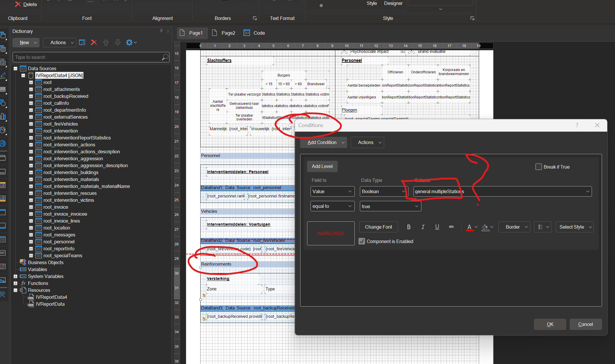Collapse the Data Sources tree node

click(15, 68)
